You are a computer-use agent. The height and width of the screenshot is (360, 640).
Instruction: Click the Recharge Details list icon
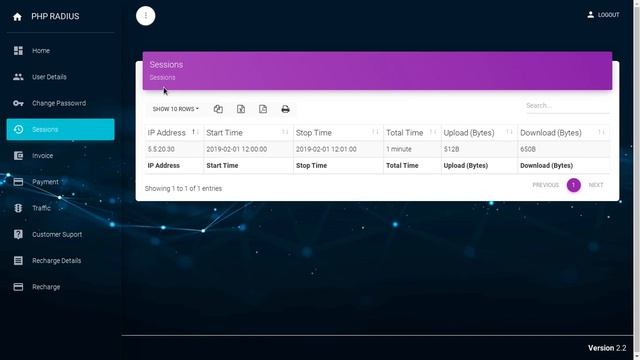(18, 260)
